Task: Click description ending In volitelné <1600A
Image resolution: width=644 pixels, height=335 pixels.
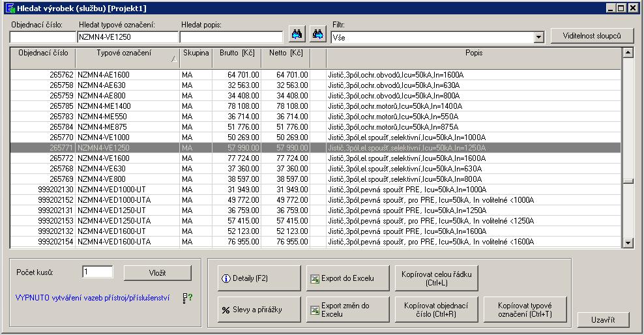Action: (x=474, y=242)
